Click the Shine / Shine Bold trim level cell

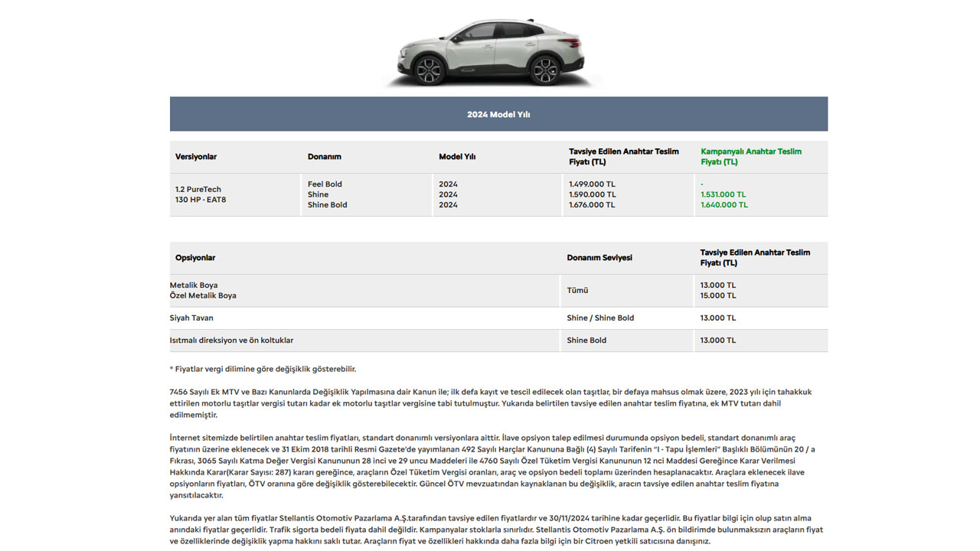point(600,318)
